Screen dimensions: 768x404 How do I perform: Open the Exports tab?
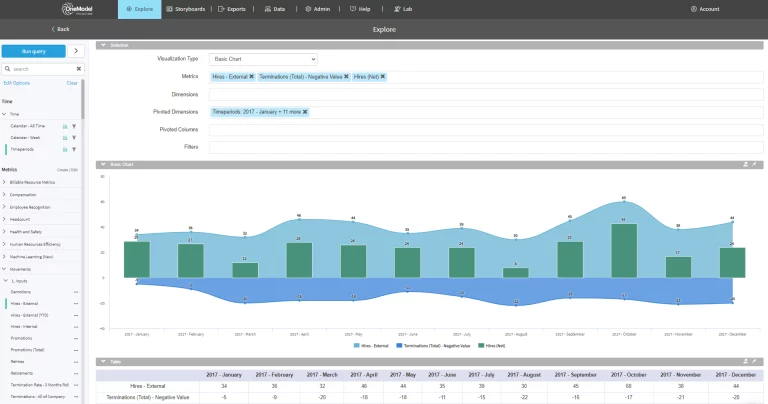coord(232,9)
